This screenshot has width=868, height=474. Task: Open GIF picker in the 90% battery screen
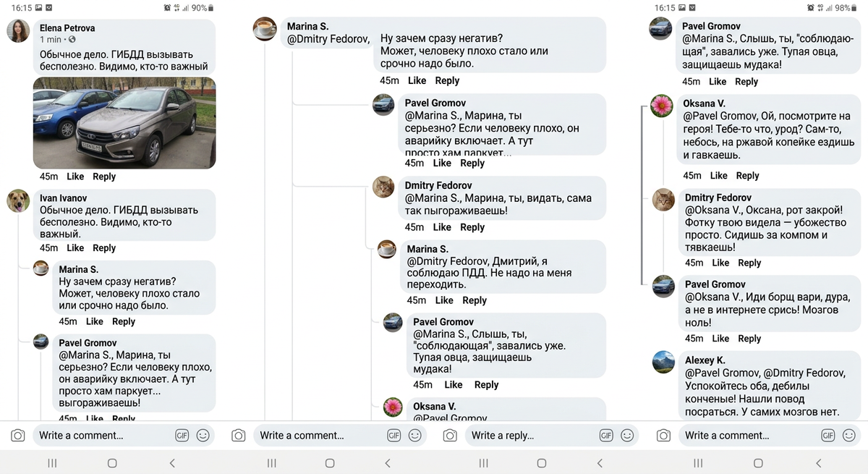coord(182,436)
